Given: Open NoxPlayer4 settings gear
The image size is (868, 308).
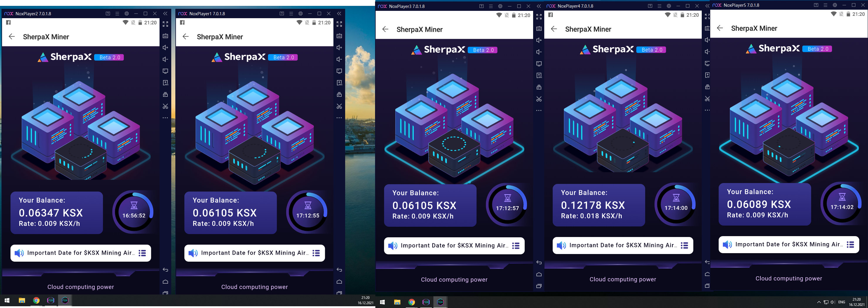Looking at the screenshot, I should click(669, 6).
